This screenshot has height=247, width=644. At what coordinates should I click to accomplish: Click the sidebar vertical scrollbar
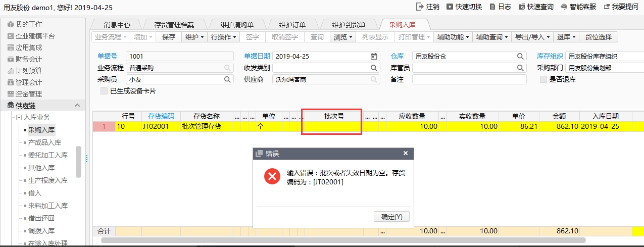point(78,162)
